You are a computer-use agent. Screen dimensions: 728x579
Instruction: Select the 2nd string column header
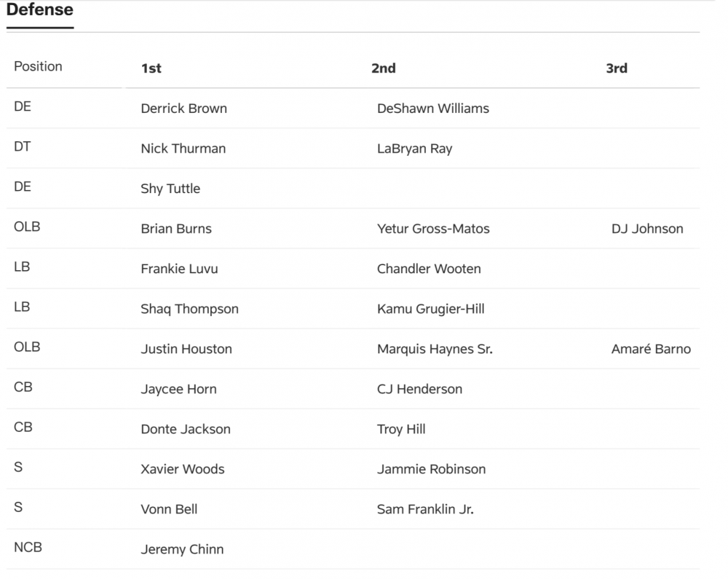pyautogui.click(x=384, y=68)
